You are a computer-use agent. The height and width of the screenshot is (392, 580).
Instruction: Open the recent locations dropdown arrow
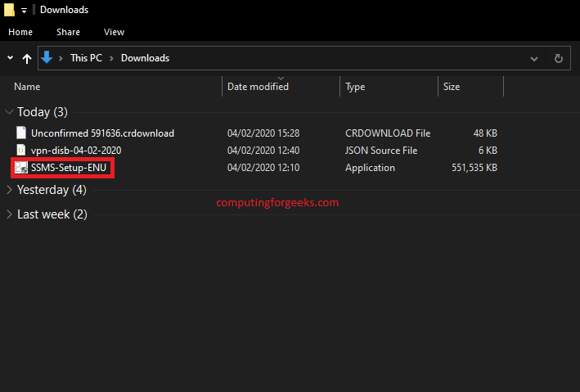pyautogui.click(x=10, y=58)
